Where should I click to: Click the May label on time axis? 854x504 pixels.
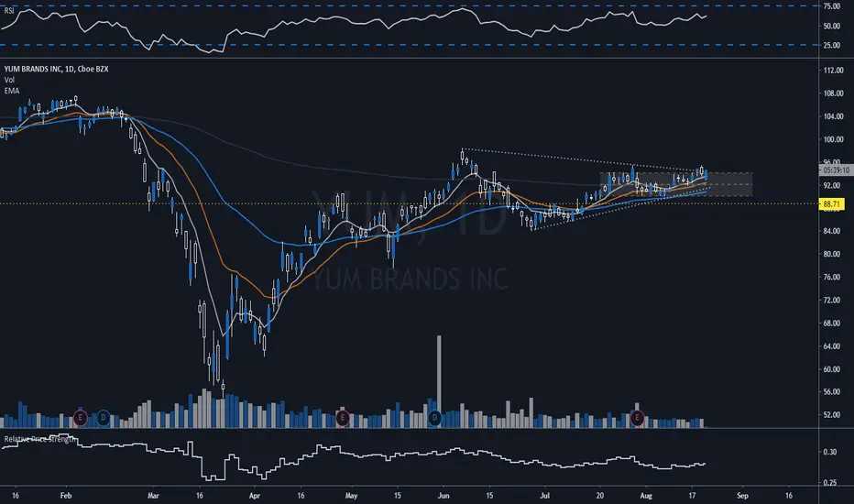(x=351, y=496)
